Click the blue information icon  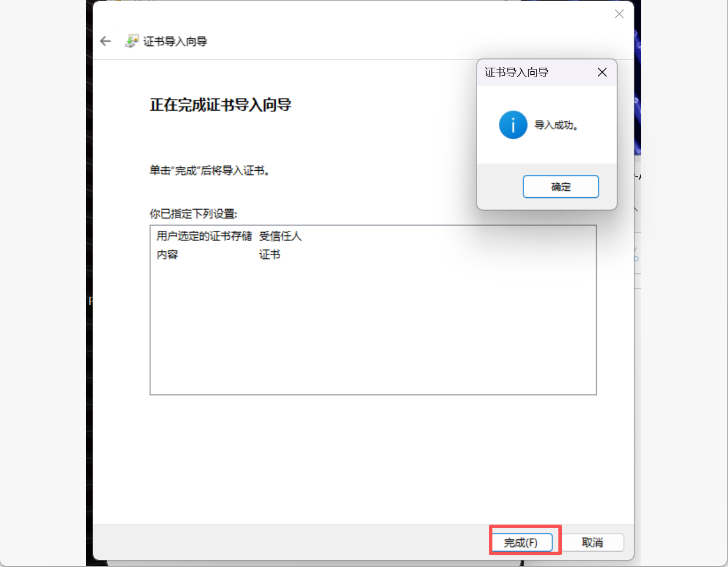point(513,125)
